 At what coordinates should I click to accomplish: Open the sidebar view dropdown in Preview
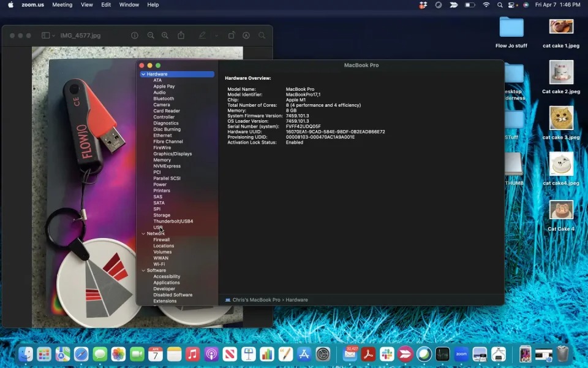[48, 36]
